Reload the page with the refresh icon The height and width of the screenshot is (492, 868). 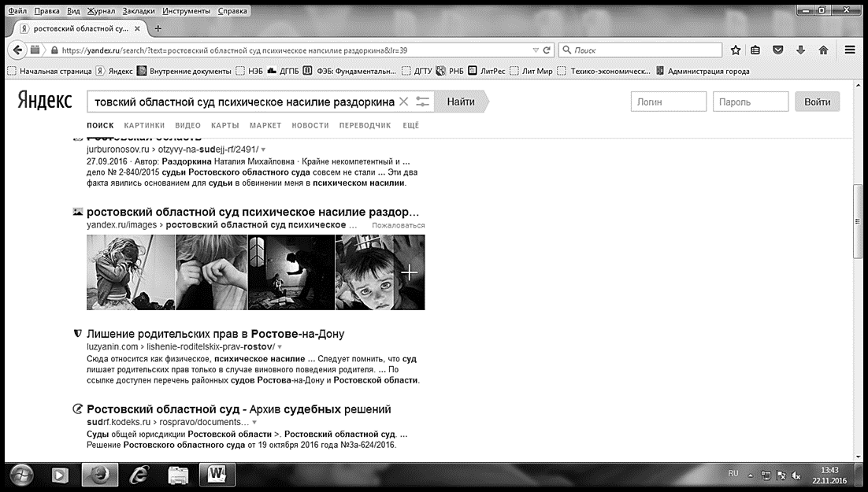click(x=547, y=50)
